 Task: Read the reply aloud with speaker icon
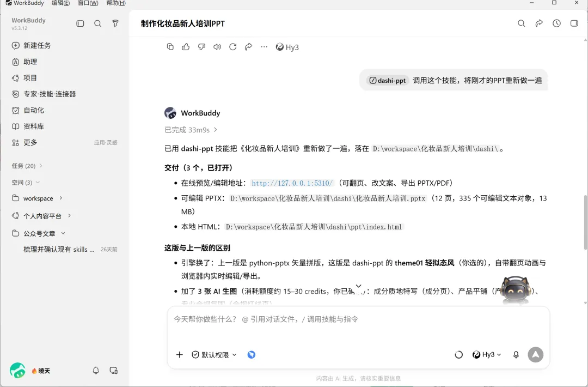click(217, 47)
